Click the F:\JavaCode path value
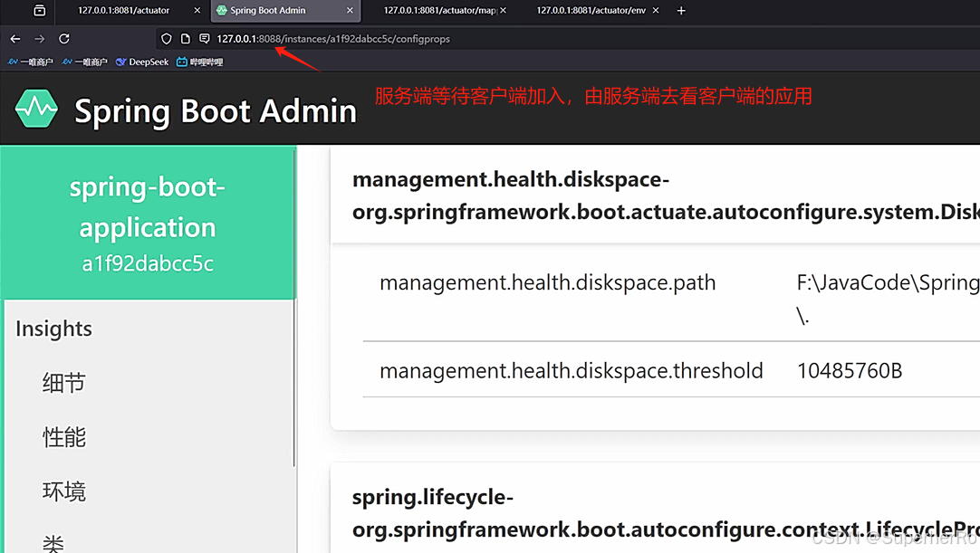 coord(889,300)
